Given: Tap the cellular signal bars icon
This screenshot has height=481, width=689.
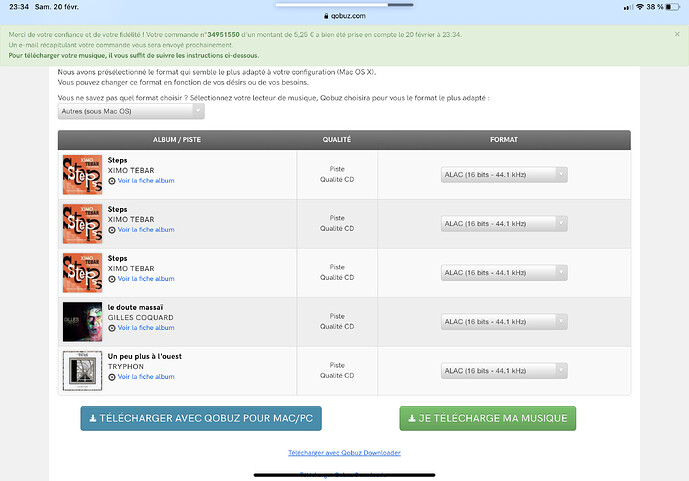Looking at the screenshot, I should (x=628, y=7).
